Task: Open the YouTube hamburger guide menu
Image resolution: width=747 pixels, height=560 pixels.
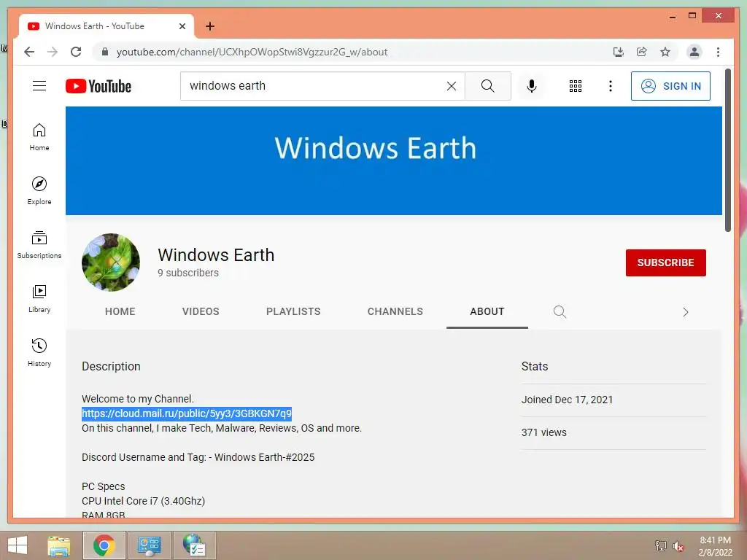Action: [39, 86]
